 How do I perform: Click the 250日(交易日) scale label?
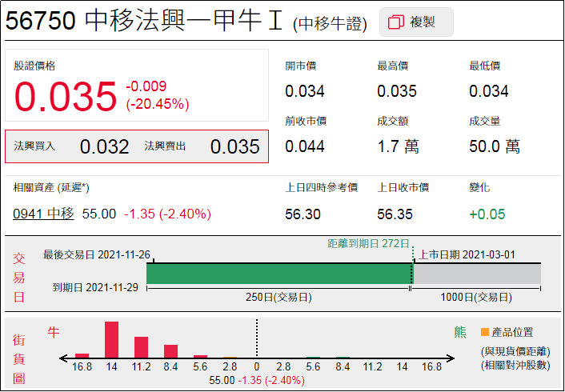pyautogui.click(x=278, y=298)
